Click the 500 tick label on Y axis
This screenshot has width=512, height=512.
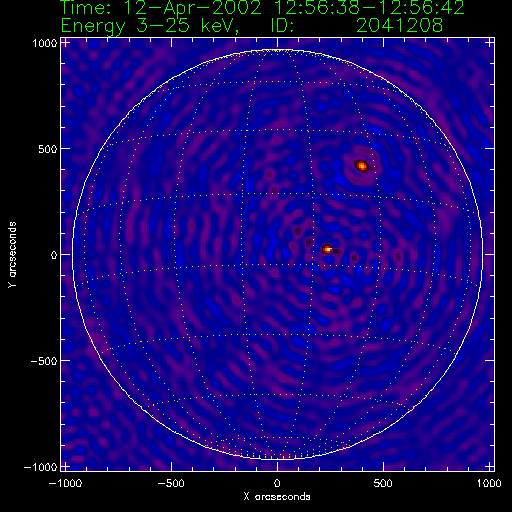tap(48, 149)
